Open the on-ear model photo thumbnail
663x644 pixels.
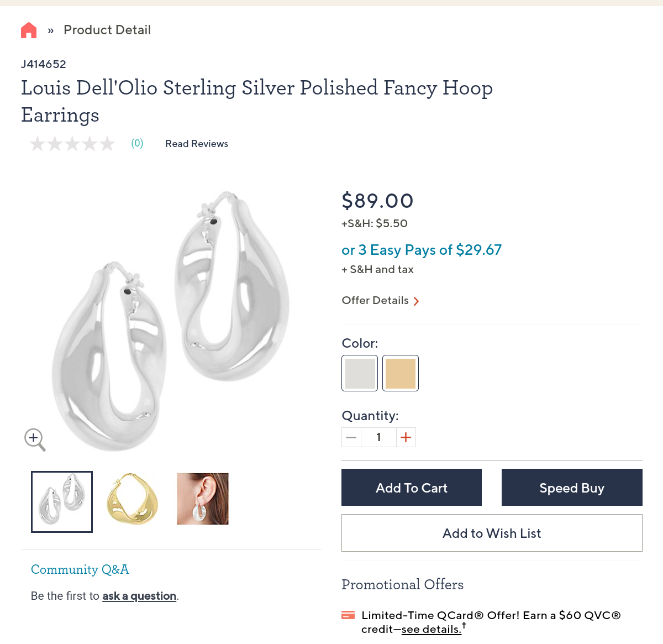[203, 499]
